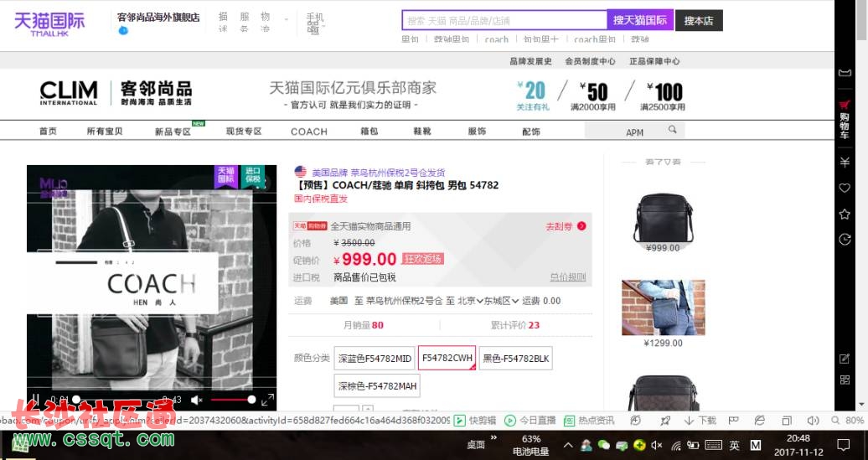This screenshot has height=460, width=868.
Task: Click the browser mute speaker icon
Action: pos(813,421)
